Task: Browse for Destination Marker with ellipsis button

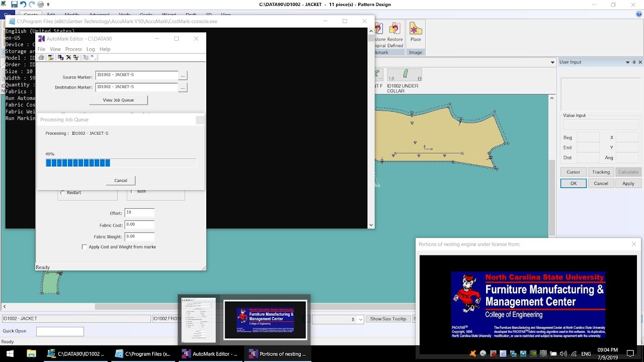Action: click(183, 87)
